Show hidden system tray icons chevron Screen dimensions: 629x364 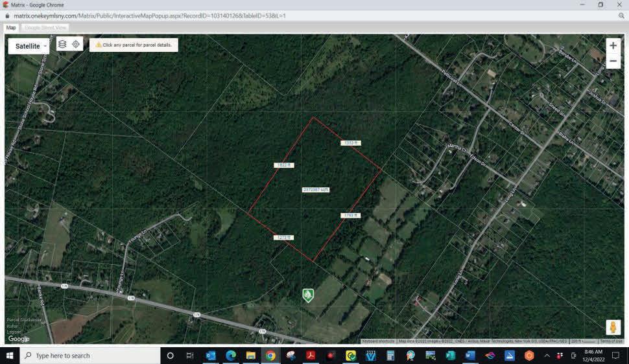pos(547,356)
